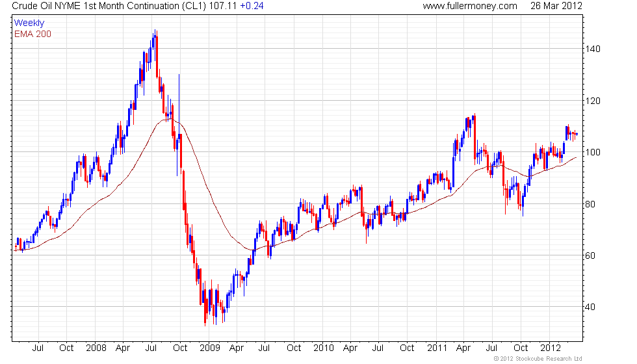
Task: Click the Stockcube Research Ltd copyright text
Action: click(x=538, y=359)
